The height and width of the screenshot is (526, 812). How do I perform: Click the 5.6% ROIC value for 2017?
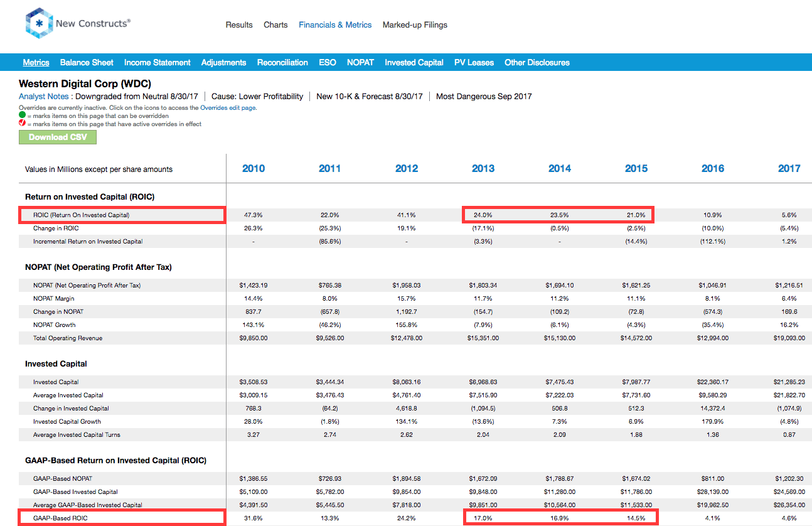(x=789, y=215)
